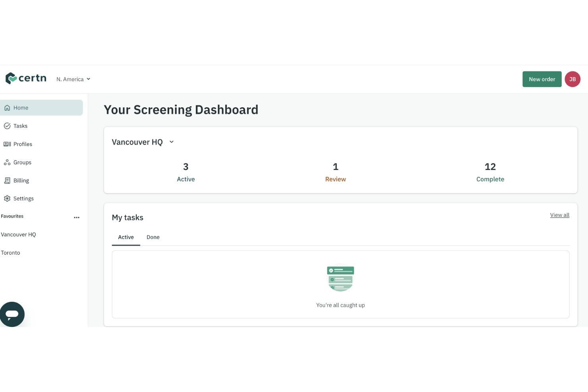Click the Favourites section label
This screenshot has width=588, height=392.
[12, 216]
